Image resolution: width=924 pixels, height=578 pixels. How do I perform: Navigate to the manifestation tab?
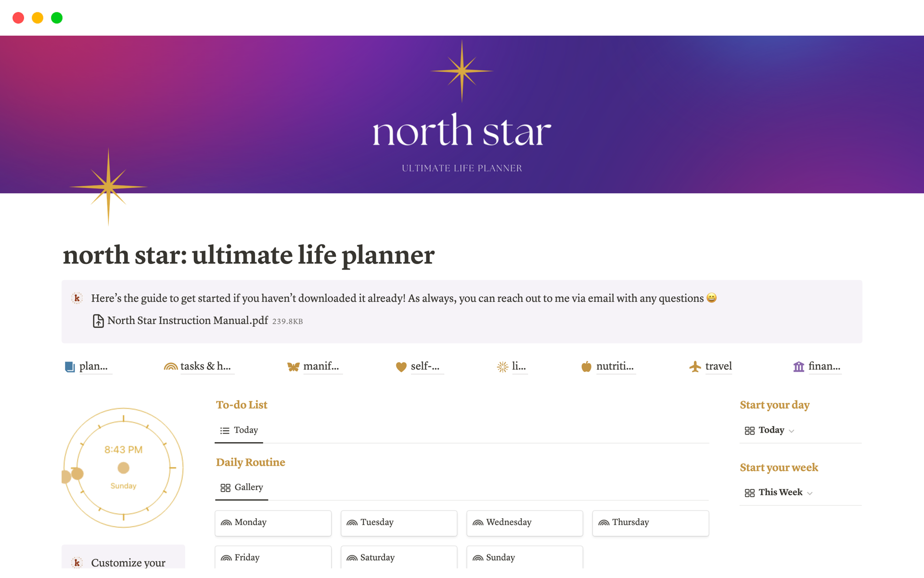point(322,365)
